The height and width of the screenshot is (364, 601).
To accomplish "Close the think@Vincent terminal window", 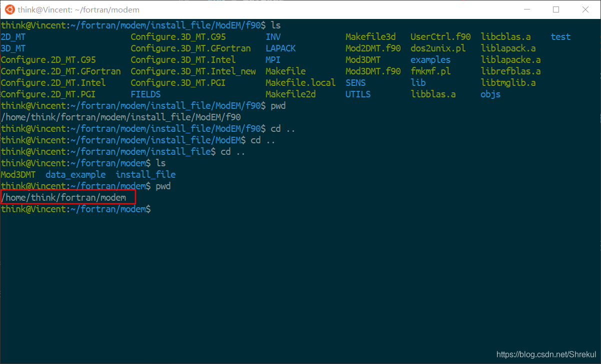I will click(585, 9).
